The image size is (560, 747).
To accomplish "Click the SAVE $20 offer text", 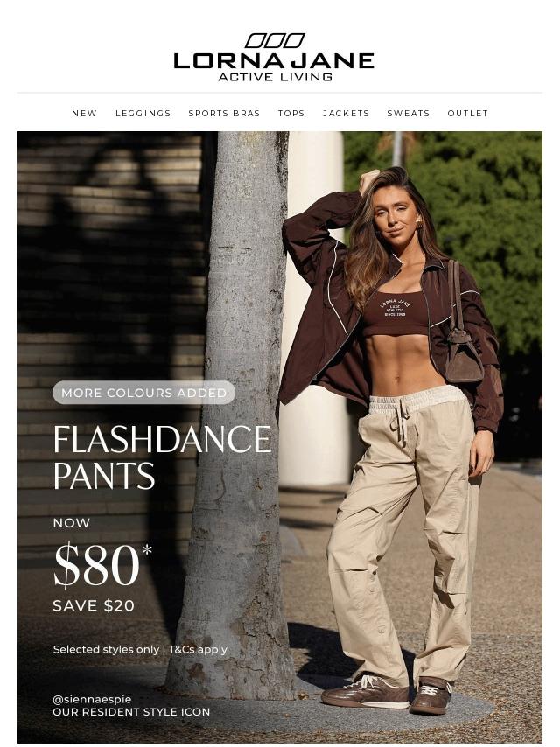I will pos(94,606).
